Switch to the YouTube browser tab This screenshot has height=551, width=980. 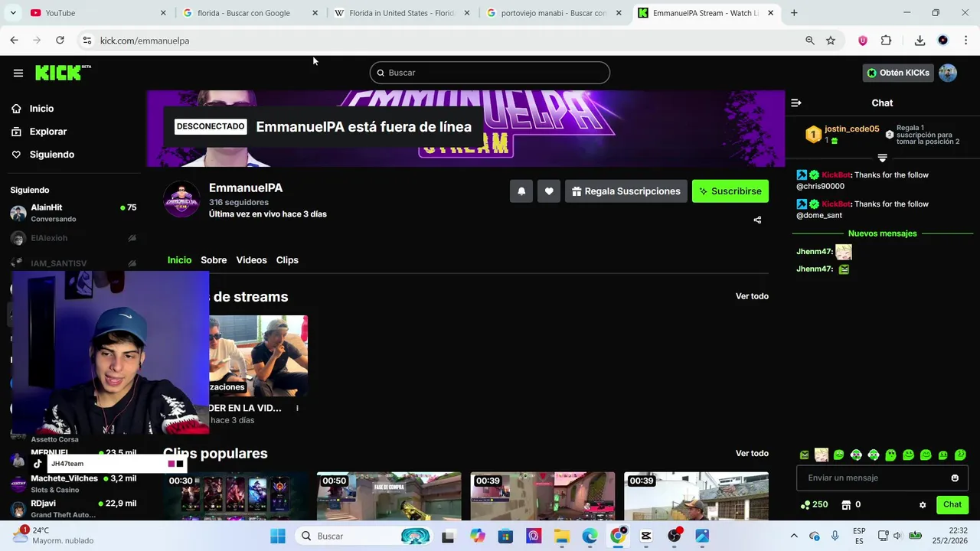(98, 13)
